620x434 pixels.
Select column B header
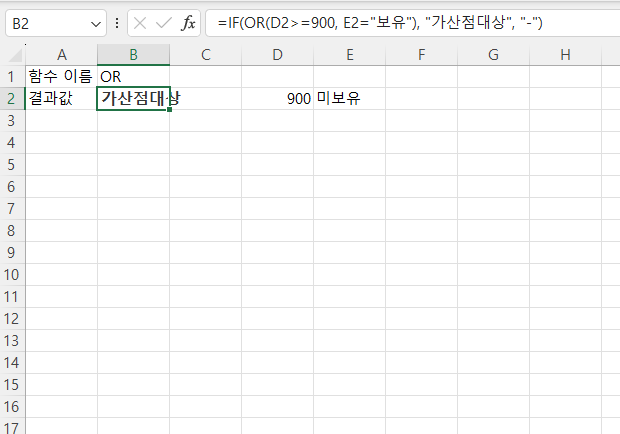[134, 55]
